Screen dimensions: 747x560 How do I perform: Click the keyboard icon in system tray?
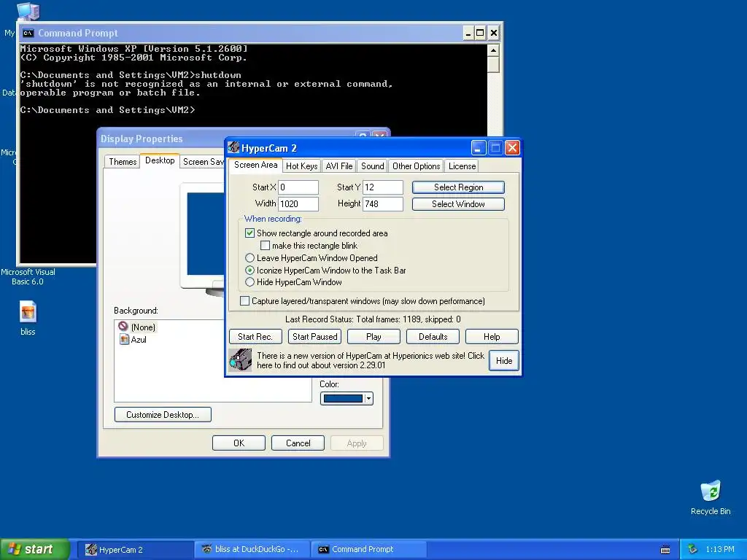[665, 550]
